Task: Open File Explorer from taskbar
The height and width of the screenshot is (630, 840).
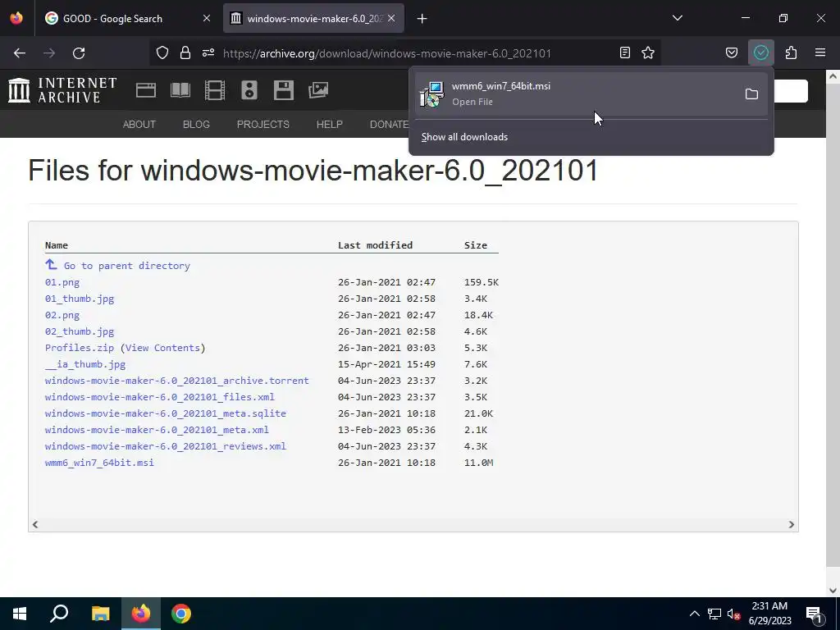Action: click(100, 614)
